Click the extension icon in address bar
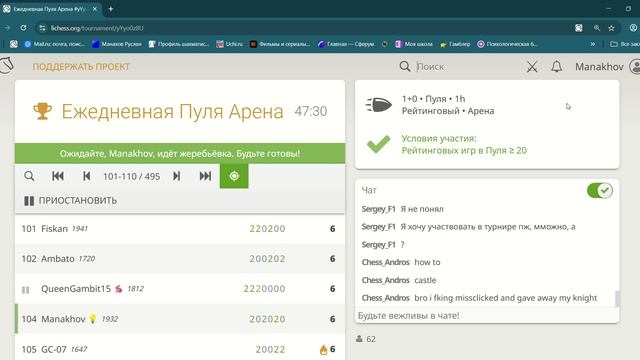Image resolution: width=640 pixels, height=360 pixels. 579,28
